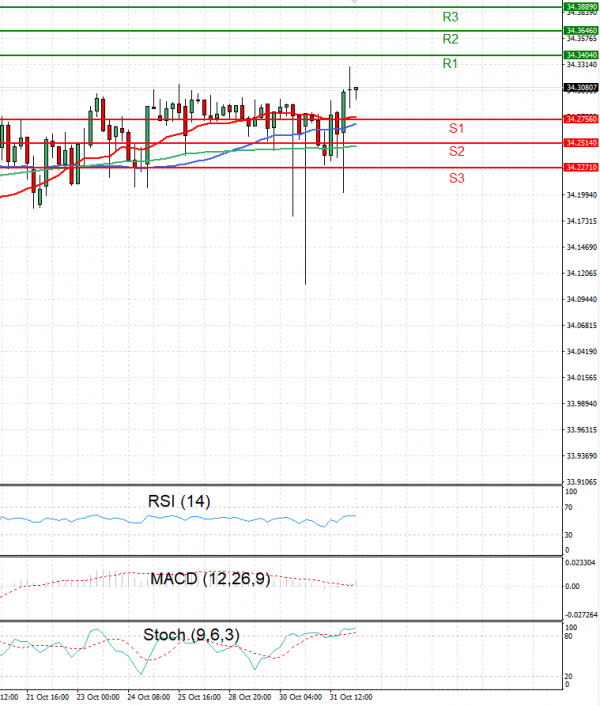The height and width of the screenshot is (706, 600).
Task: Click the MACD scale value 0.023304
Action: [580, 563]
